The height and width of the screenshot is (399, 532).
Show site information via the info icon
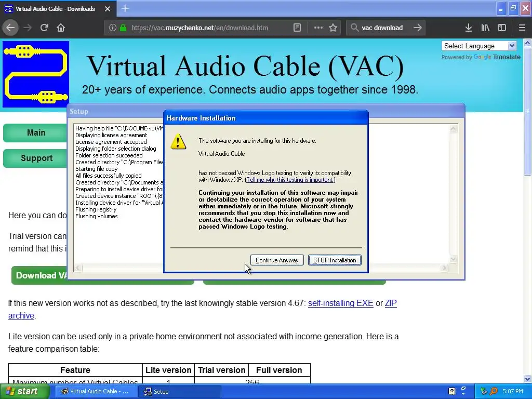click(x=113, y=28)
